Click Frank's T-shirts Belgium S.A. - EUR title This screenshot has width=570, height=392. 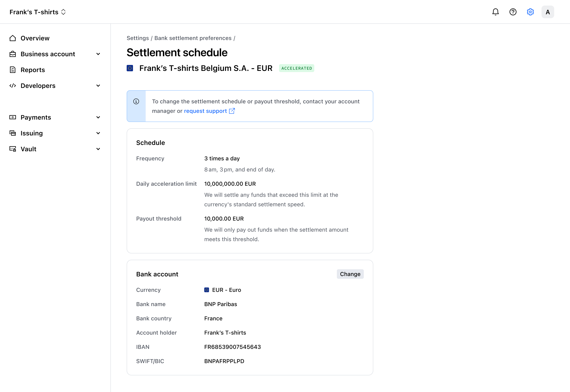(x=206, y=68)
